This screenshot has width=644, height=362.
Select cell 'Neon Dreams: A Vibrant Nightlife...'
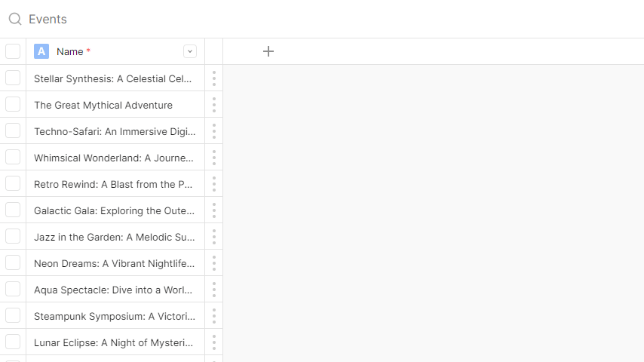pyautogui.click(x=115, y=263)
